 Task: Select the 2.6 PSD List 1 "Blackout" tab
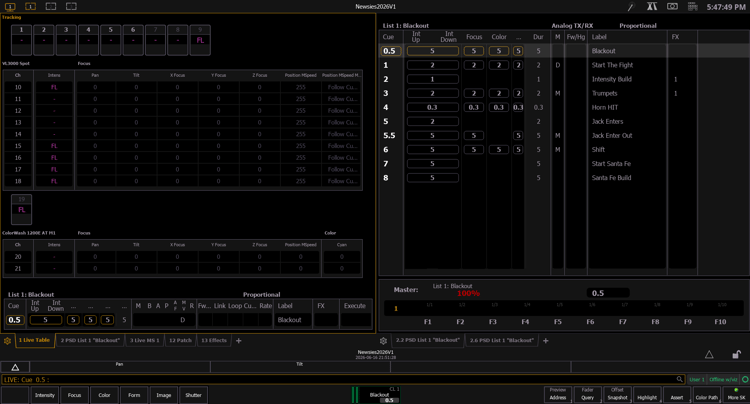tap(501, 340)
